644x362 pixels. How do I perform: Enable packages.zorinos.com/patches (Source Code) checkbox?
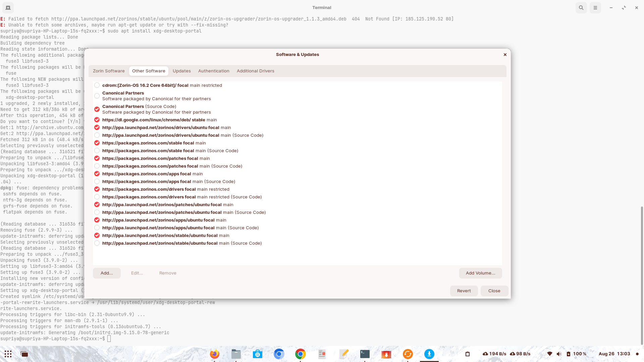[x=97, y=166]
